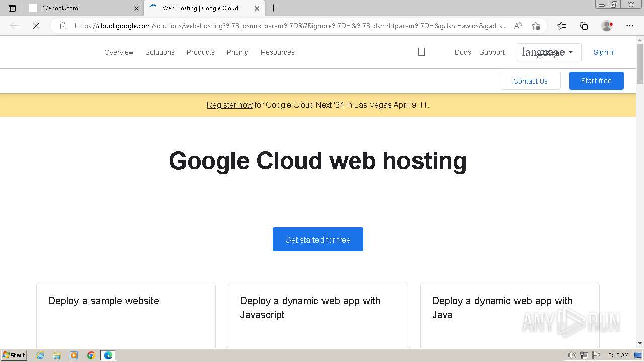The image size is (644, 362).
Task: Go back using the back arrow
Action: pos(14,26)
